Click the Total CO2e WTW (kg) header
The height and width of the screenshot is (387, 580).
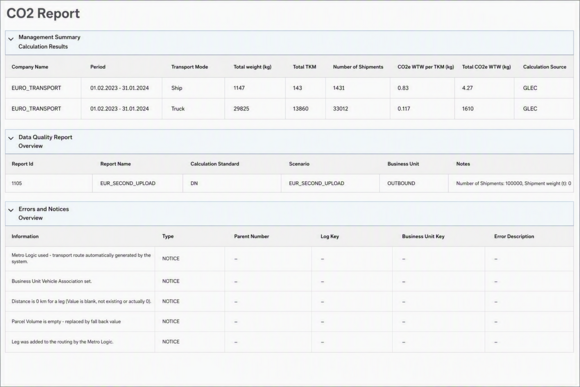(486, 67)
